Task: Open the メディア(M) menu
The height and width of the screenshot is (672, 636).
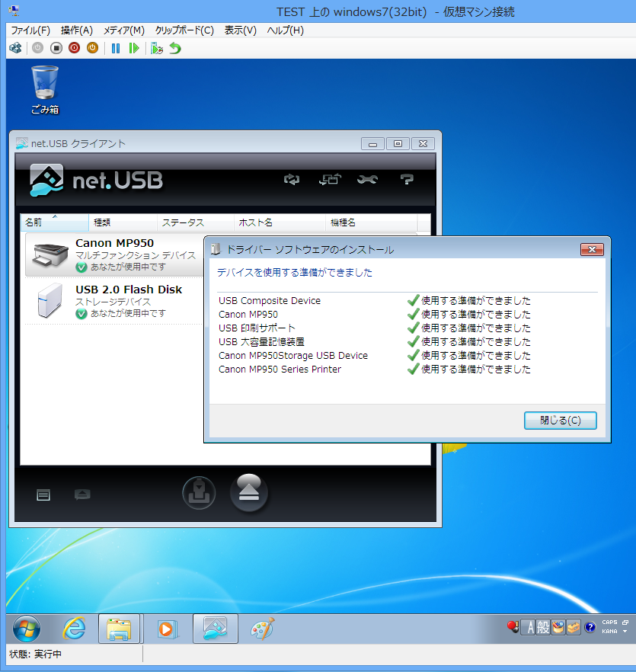Action: 124,30
